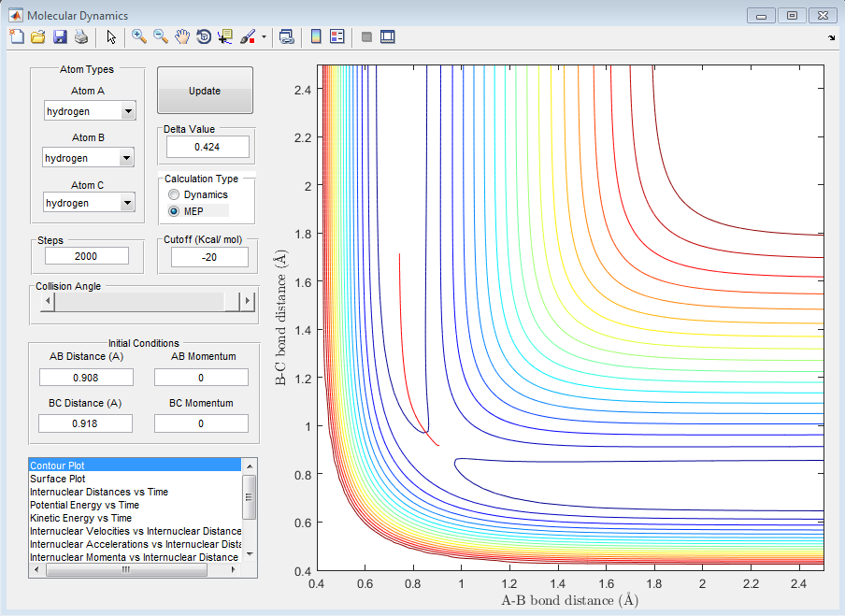Enable the Rotate 3D tool
Image resolution: width=845 pixels, height=616 pixels.
coord(204,36)
